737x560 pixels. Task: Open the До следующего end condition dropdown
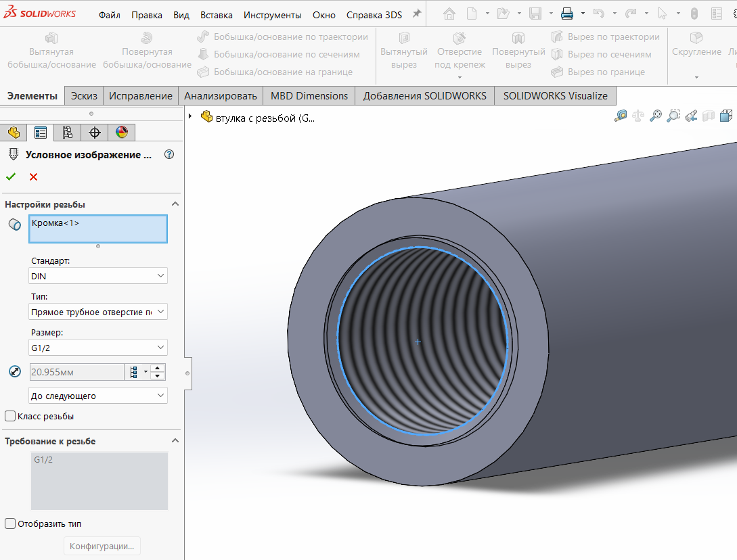97,396
